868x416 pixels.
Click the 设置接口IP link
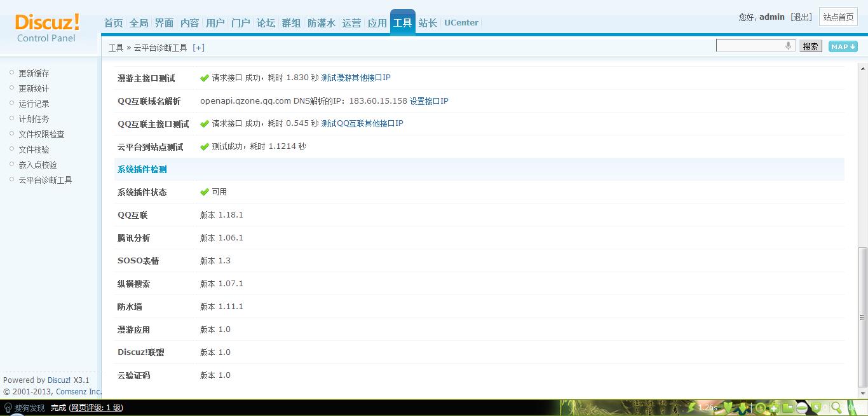428,101
